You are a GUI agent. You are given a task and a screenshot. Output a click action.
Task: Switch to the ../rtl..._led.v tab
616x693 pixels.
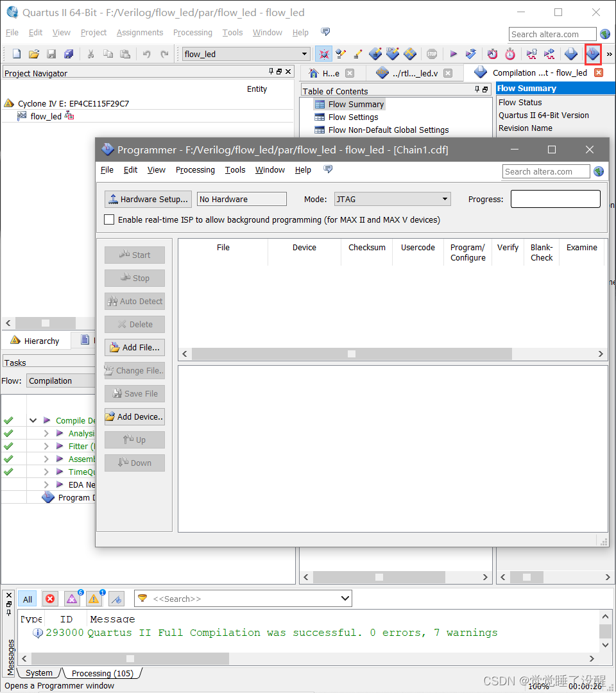pyautogui.click(x=415, y=73)
